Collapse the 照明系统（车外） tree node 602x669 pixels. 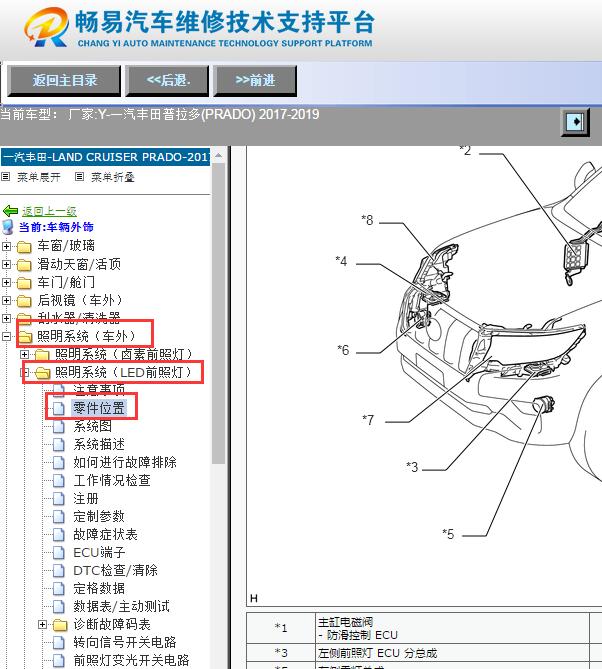6,337
